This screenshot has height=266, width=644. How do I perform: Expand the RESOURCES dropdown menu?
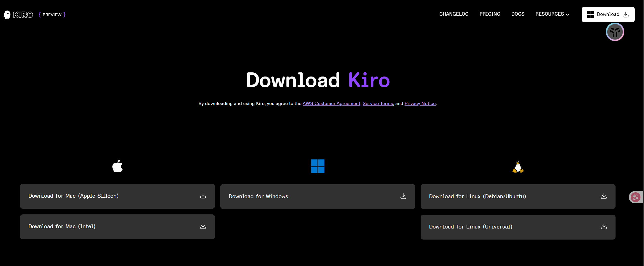pyautogui.click(x=552, y=14)
